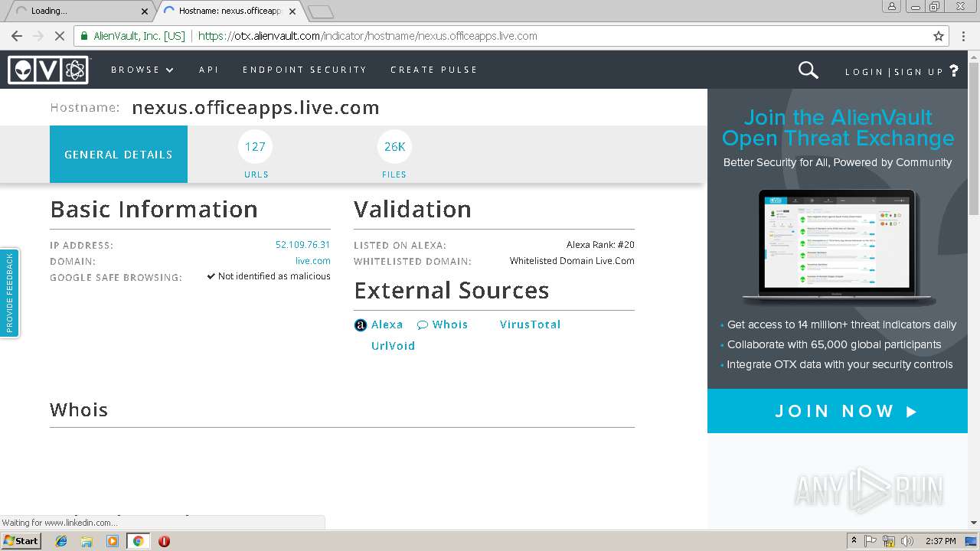Viewport: 980px width, 551px height.
Task: Click the network tray icon
Action: coord(889,541)
